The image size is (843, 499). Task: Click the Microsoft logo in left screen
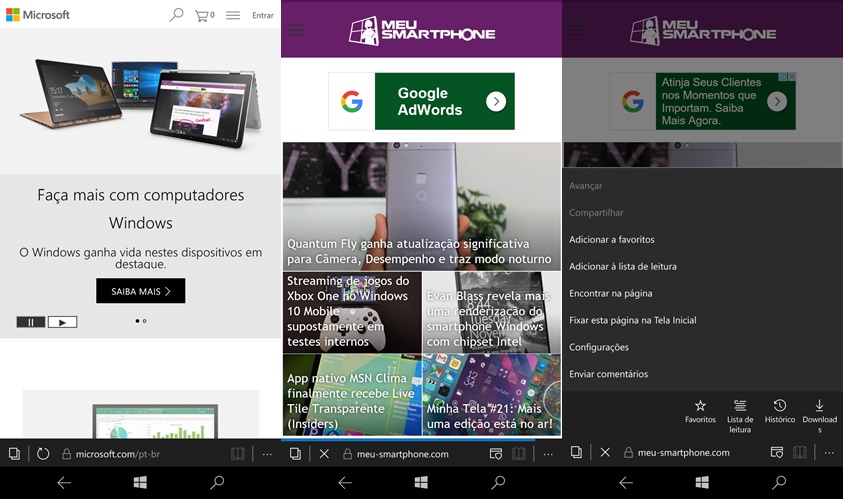pos(38,15)
